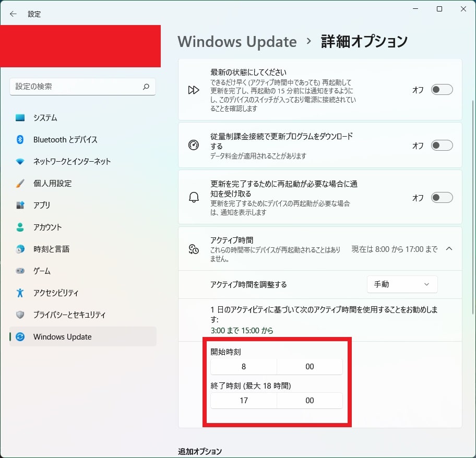The image size is (476, 458).
Task: Click アクティブ時間を調整する label
Action: (x=248, y=284)
